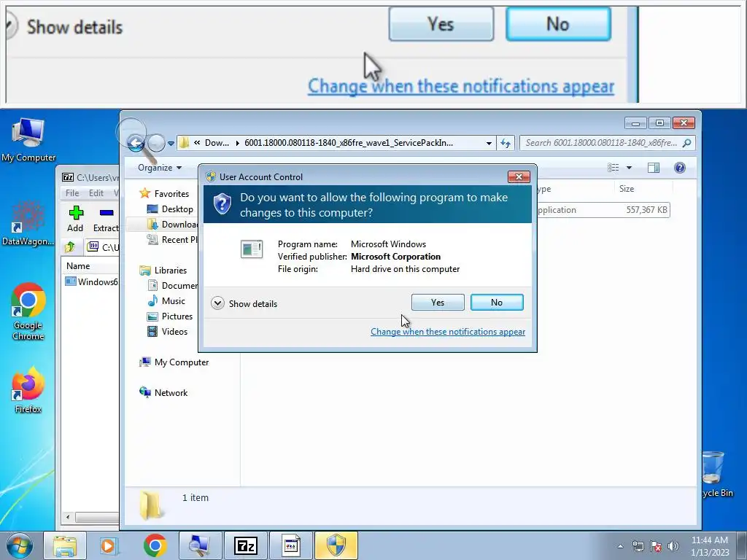Select Favorites in the navigation pane
The image size is (747, 560).
coord(165,193)
